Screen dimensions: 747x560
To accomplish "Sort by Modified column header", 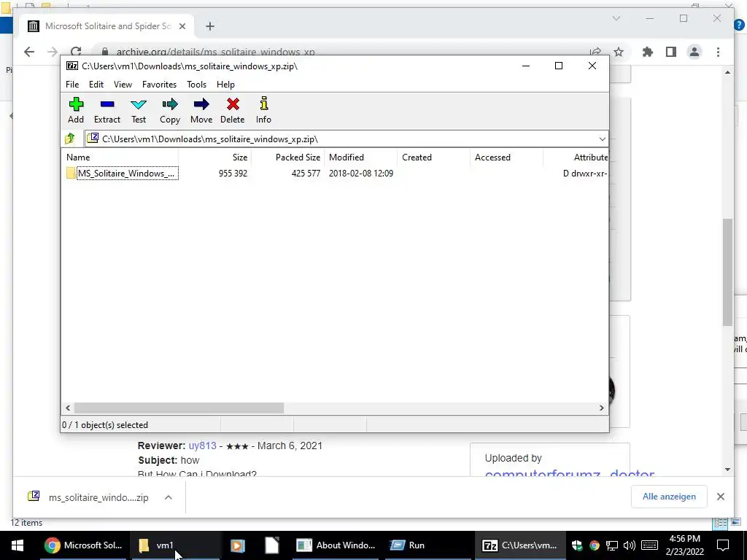I will point(360,157).
